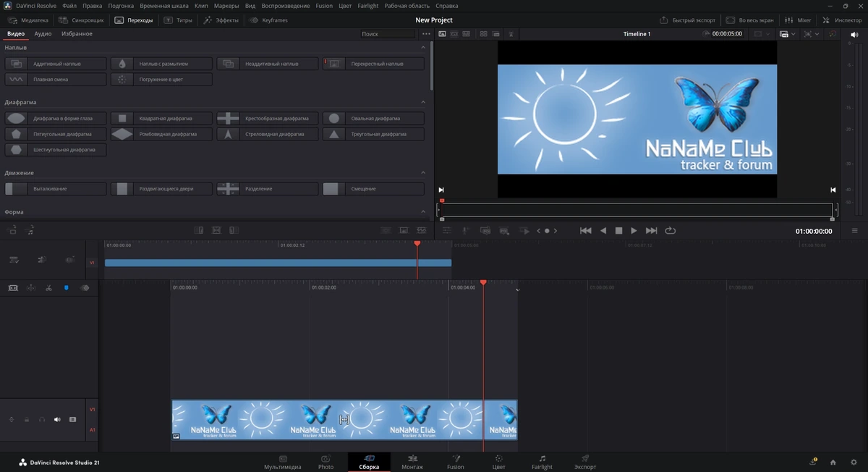Switch to the Избранное tab
Viewport: 868px width, 472px height.
(77, 34)
